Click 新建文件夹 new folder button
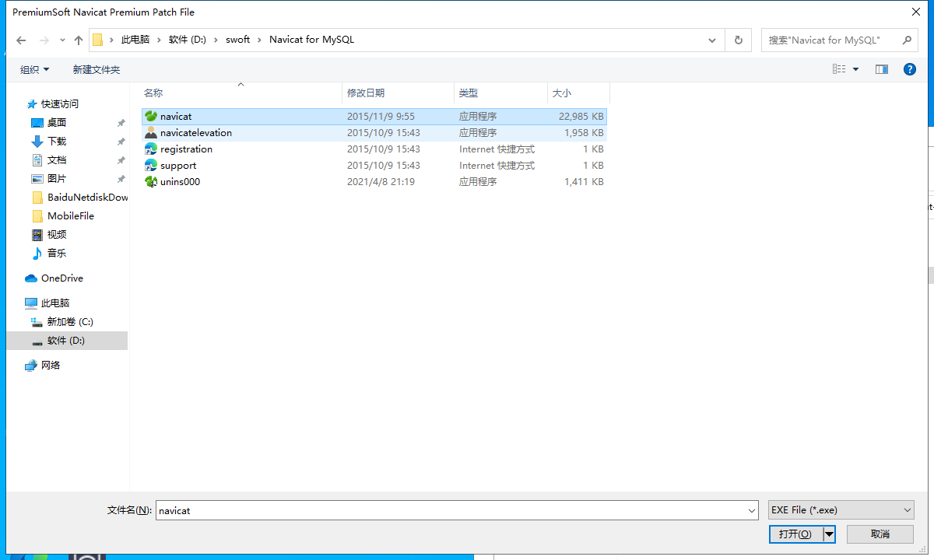 pos(97,69)
